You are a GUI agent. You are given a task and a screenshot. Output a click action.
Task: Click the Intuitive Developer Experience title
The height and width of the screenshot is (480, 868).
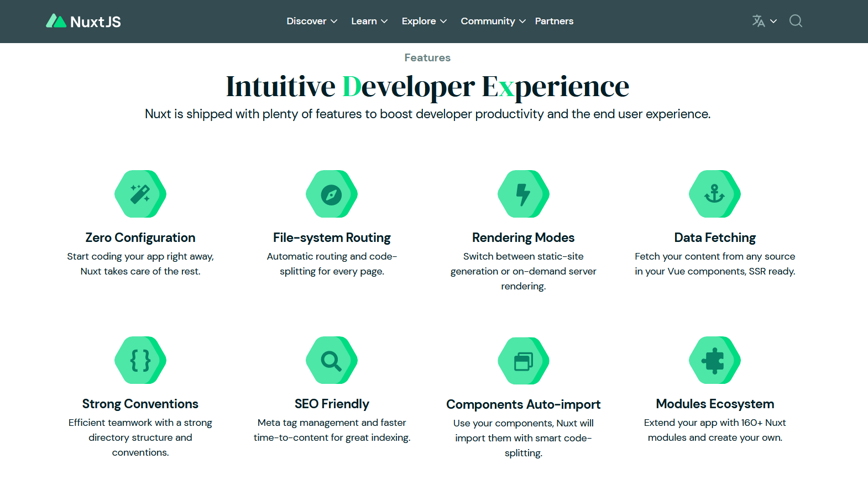click(427, 87)
